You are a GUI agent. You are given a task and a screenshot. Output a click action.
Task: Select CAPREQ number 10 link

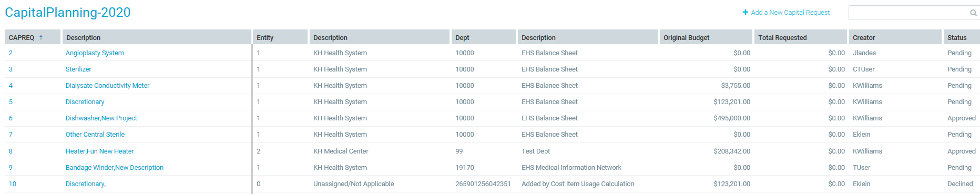tap(13, 183)
